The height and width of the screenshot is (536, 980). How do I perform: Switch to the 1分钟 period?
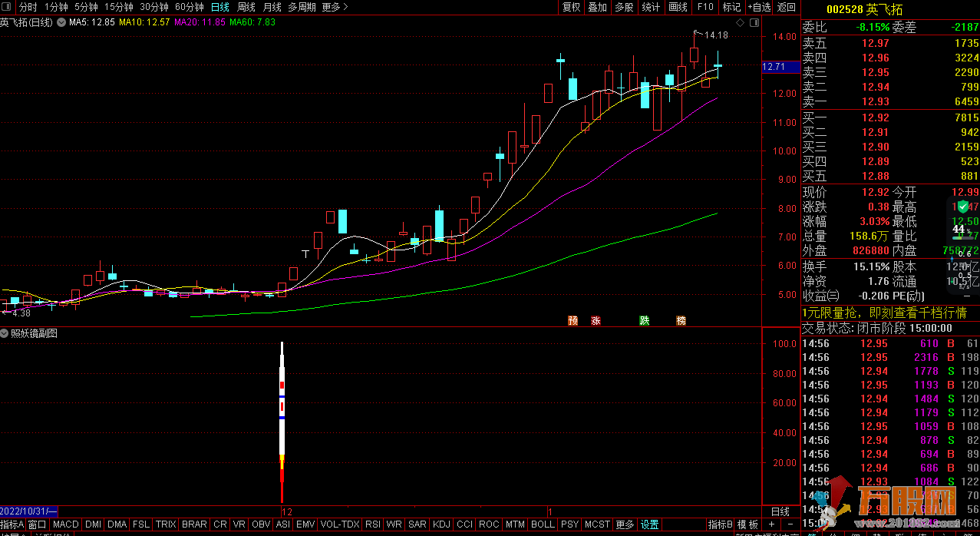coord(56,7)
